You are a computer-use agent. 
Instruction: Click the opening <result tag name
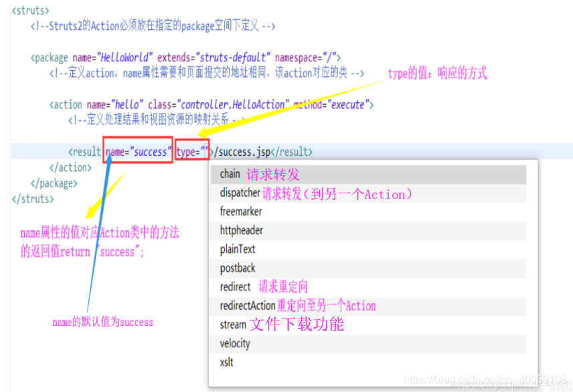click(x=84, y=152)
